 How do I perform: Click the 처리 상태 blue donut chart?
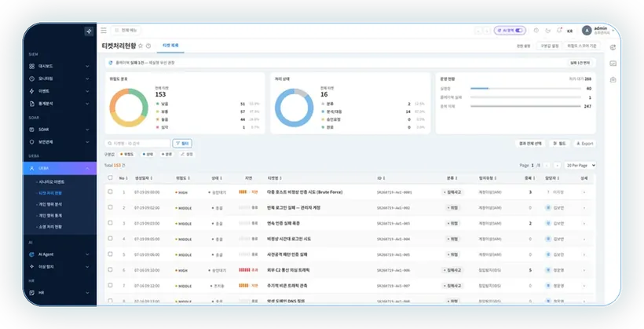pyautogui.click(x=294, y=108)
